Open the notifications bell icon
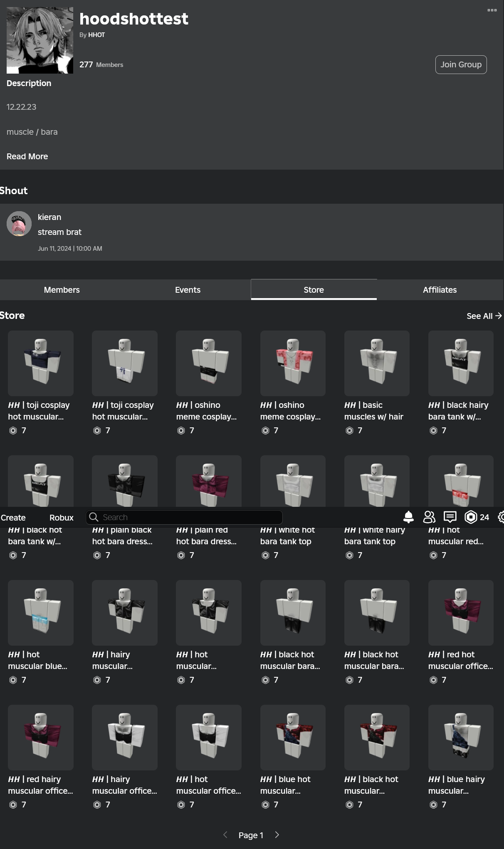 [408, 517]
